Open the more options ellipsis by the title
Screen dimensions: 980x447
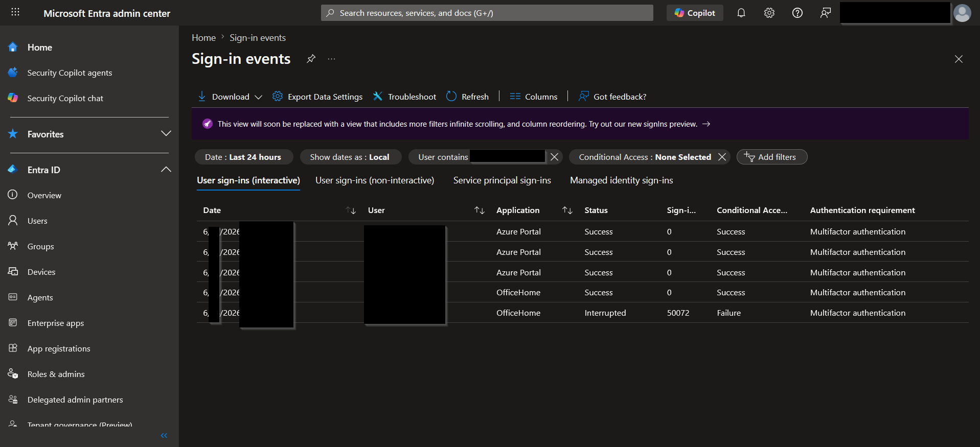(x=332, y=59)
